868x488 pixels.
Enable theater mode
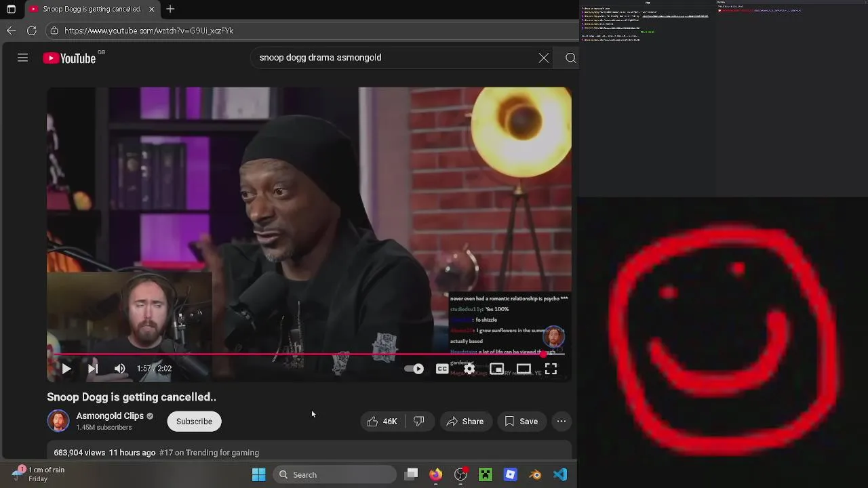[x=524, y=369]
